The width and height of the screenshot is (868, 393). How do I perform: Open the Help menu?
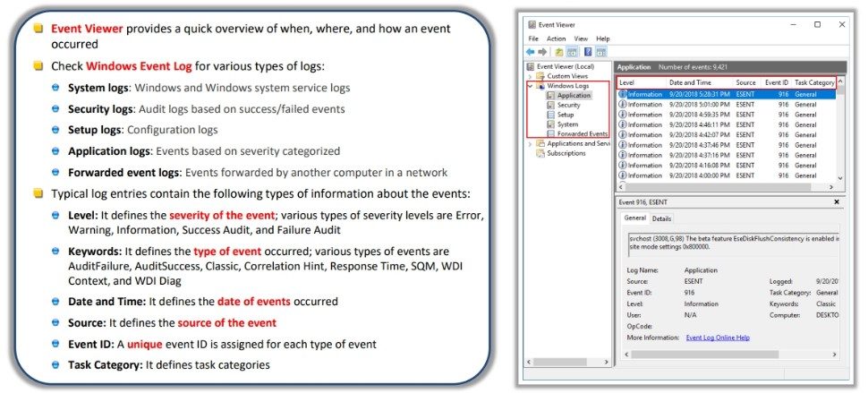pyautogui.click(x=603, y=38)
